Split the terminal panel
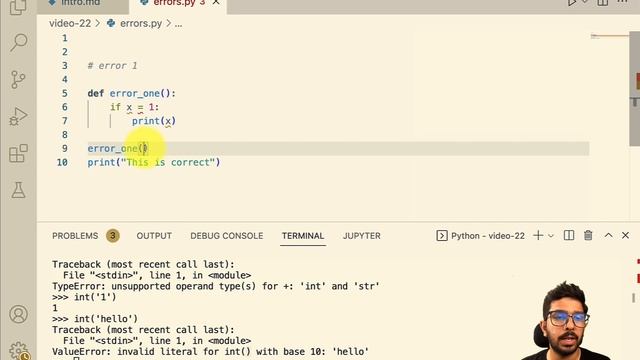Image resolution: width=640 pixels, height=360 pixels. pos(569,236)
